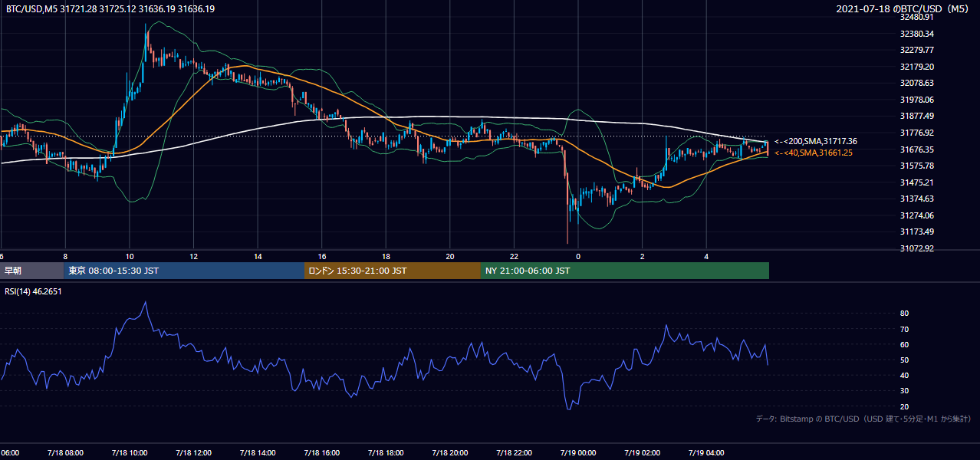Click the 7/18 12:00 date axis label
This screenshot has width=980, height=460.
(193, 452)
